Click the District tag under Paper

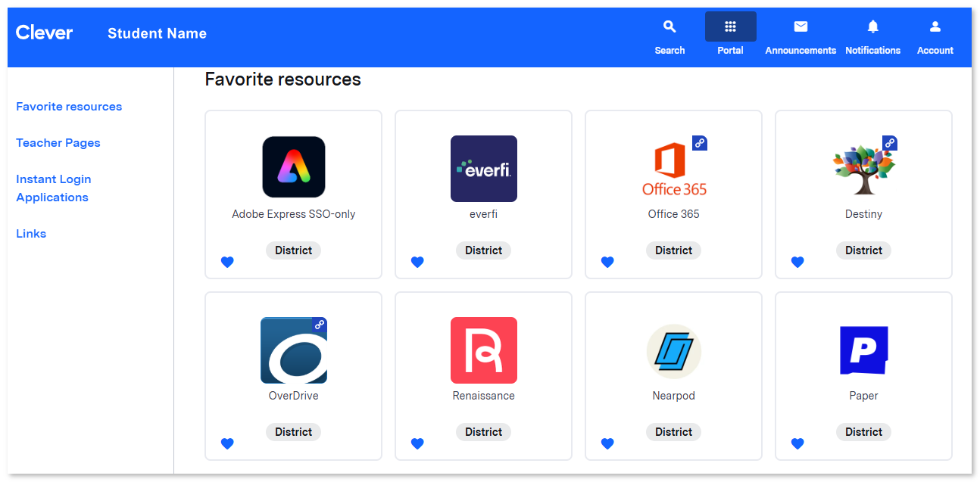point(864,432)
